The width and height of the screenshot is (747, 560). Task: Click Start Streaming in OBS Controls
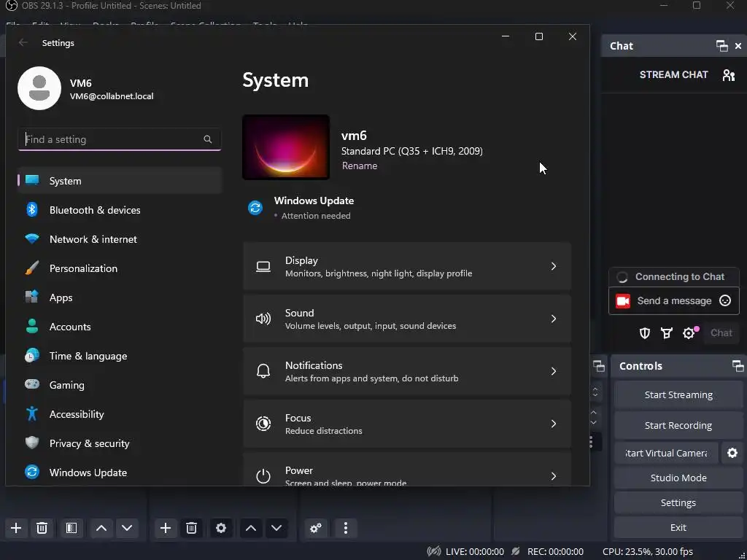click(x=678, y=394)
